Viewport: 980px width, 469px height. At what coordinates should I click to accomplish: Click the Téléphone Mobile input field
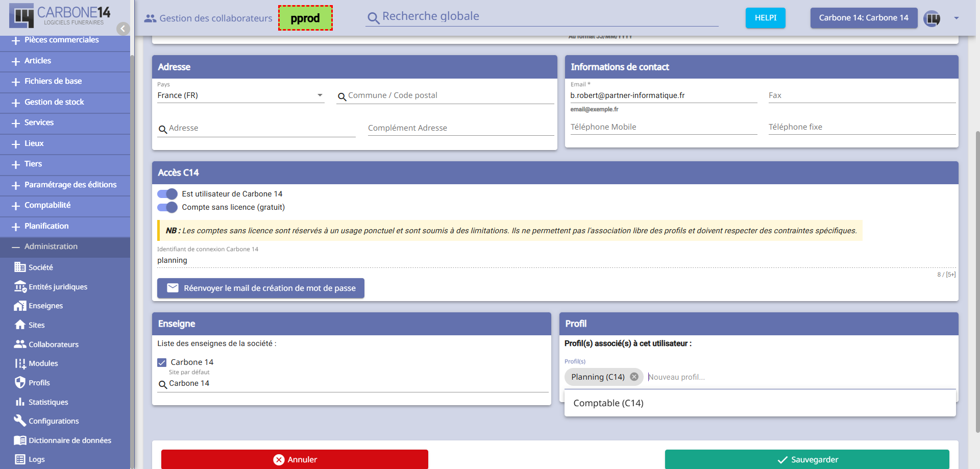coord(663,127)
